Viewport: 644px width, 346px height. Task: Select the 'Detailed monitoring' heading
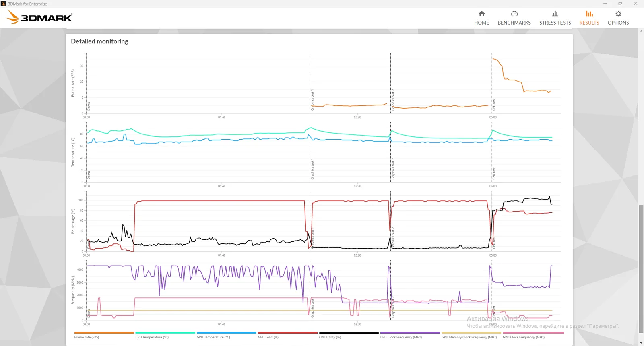[x=99, y=41]
